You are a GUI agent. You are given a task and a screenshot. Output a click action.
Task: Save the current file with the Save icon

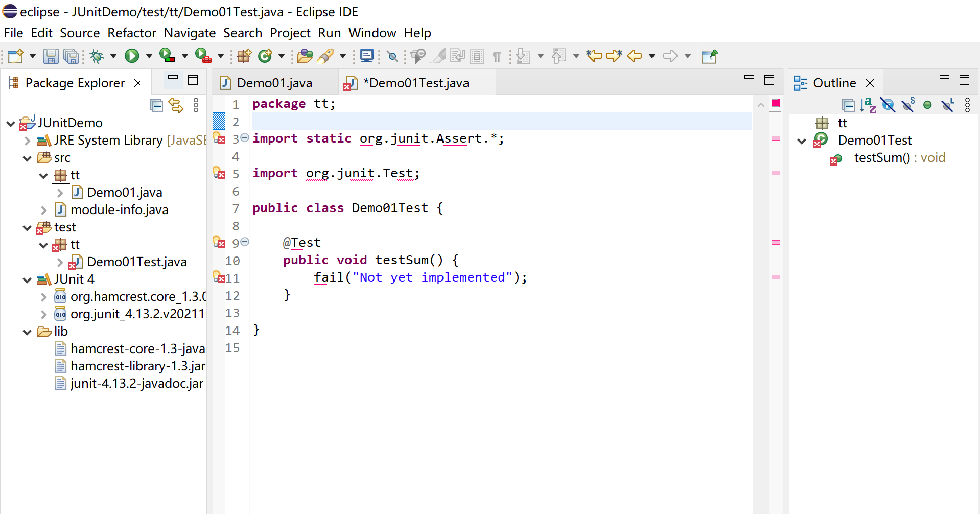point(51,56)
